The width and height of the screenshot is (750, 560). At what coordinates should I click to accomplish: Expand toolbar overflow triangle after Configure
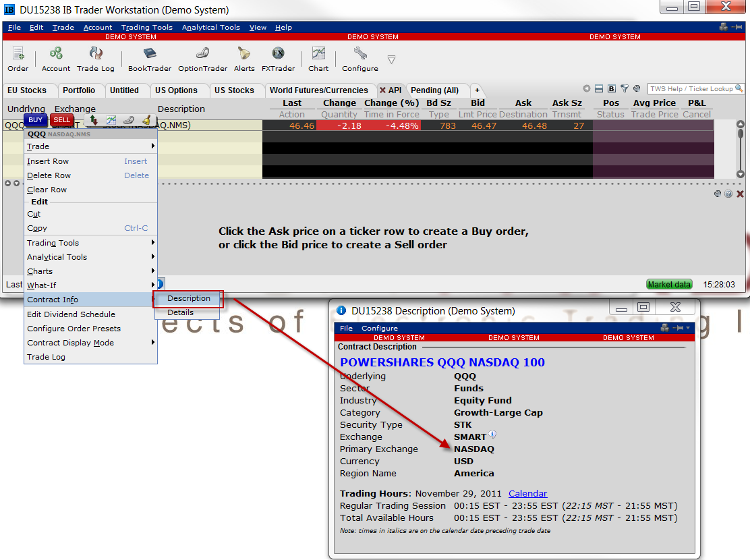click(x=391, y=60)
